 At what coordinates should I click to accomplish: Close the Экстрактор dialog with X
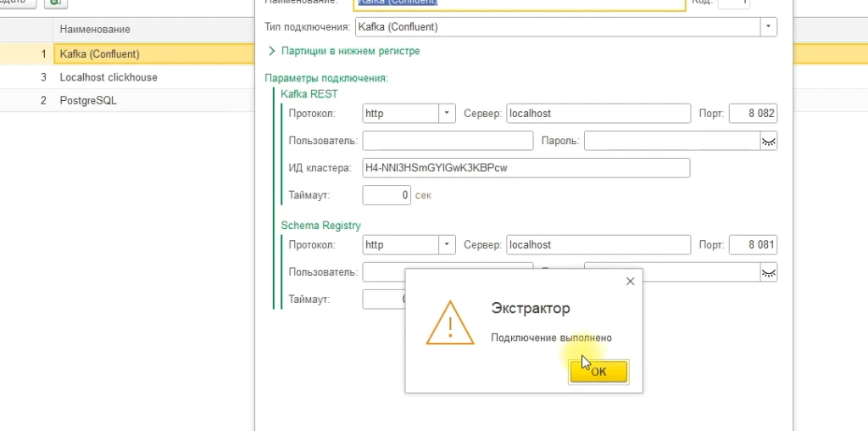point(629,281)
